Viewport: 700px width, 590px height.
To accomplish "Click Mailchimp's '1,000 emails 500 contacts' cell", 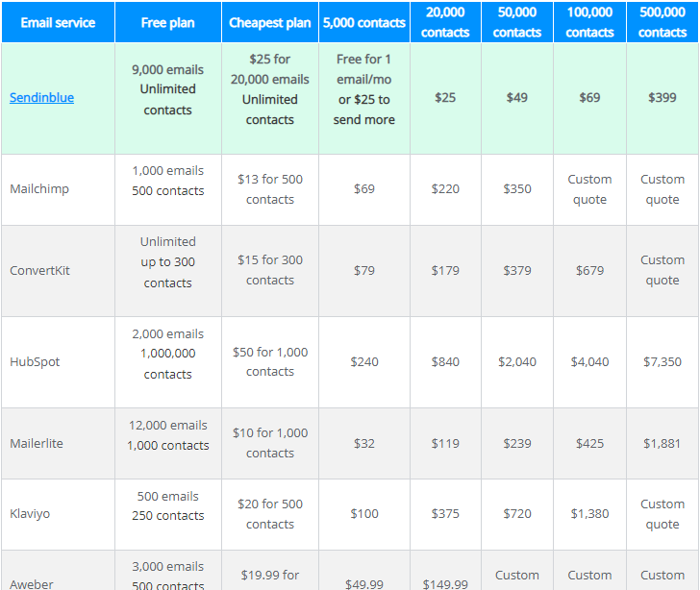I will coord(168,189).
